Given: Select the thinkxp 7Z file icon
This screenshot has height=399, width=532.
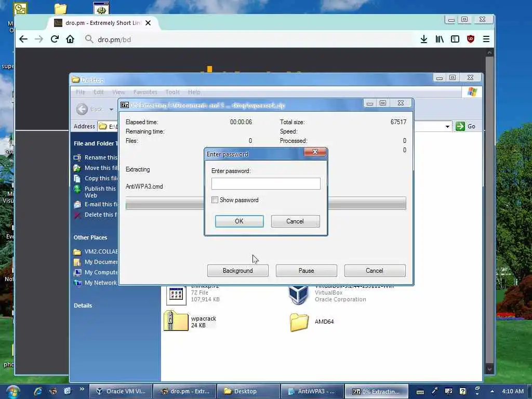Looking at the screenshot, I should pos(176,296).
